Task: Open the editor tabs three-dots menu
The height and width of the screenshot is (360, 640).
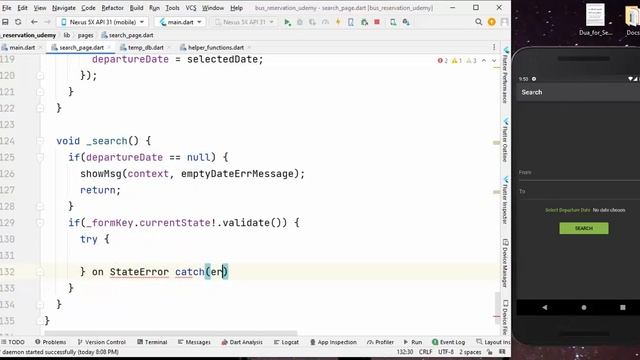Action: click(493, 47)
